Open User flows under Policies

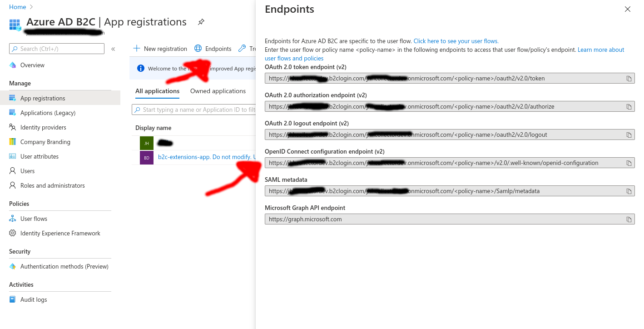34,219
